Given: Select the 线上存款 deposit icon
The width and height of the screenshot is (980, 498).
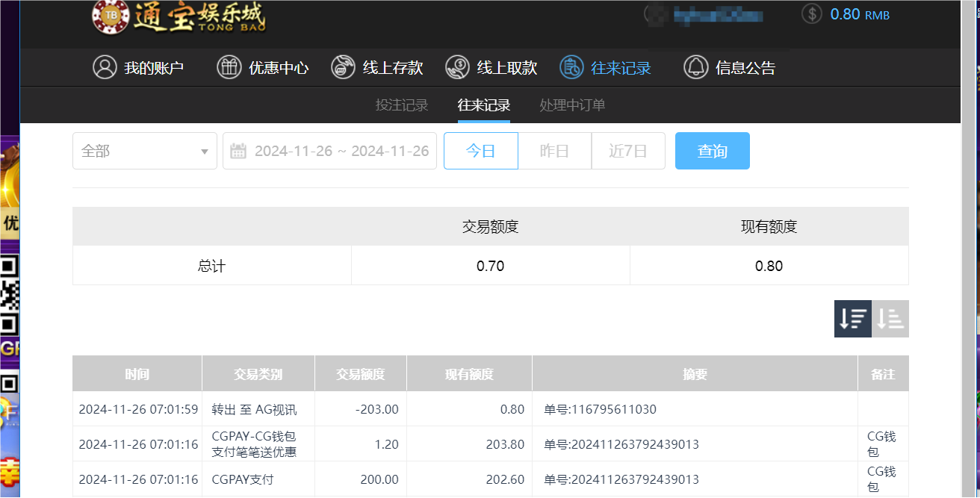Looking at the screenshot, I should coord(344,67).
